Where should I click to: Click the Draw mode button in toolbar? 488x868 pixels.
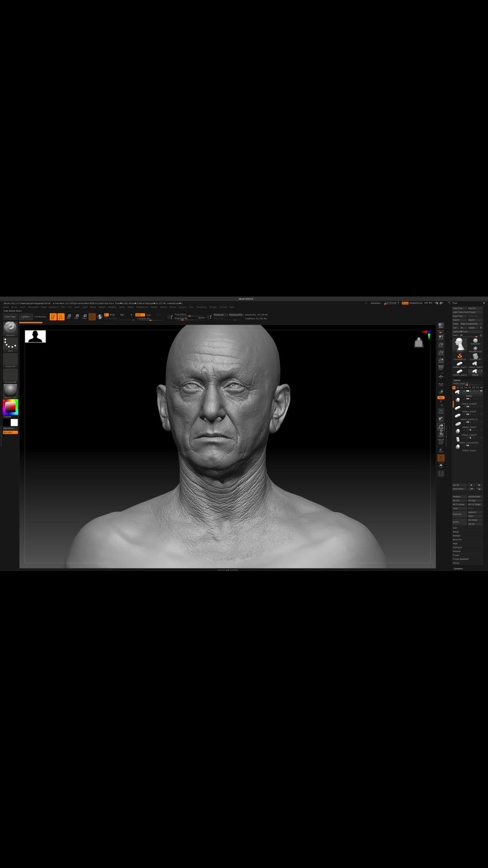(61, 317)
